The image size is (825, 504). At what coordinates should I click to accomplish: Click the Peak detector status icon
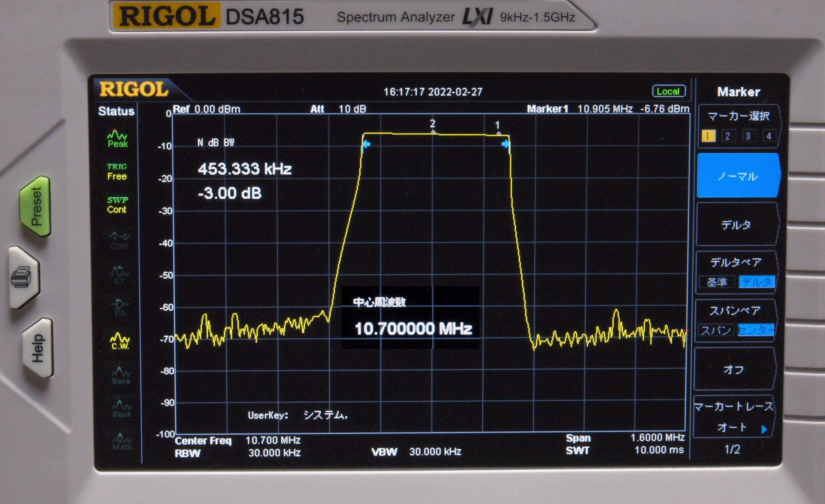pos(117,138)
